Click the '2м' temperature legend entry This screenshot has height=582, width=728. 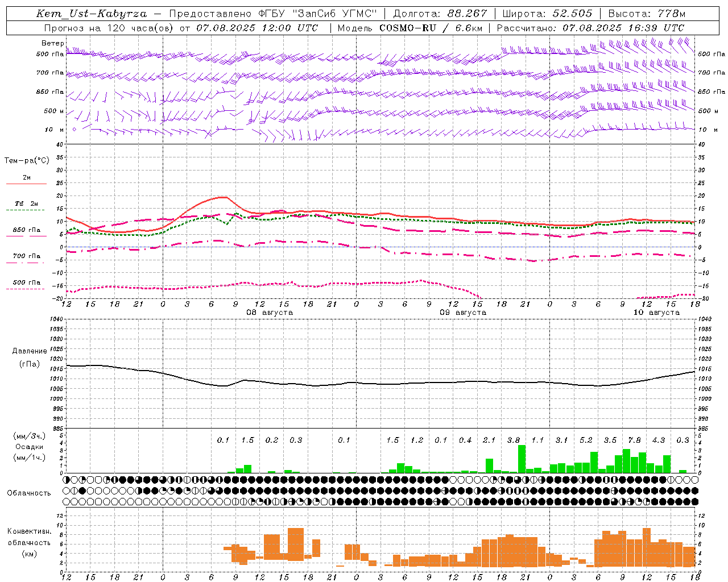click(27, 178)
